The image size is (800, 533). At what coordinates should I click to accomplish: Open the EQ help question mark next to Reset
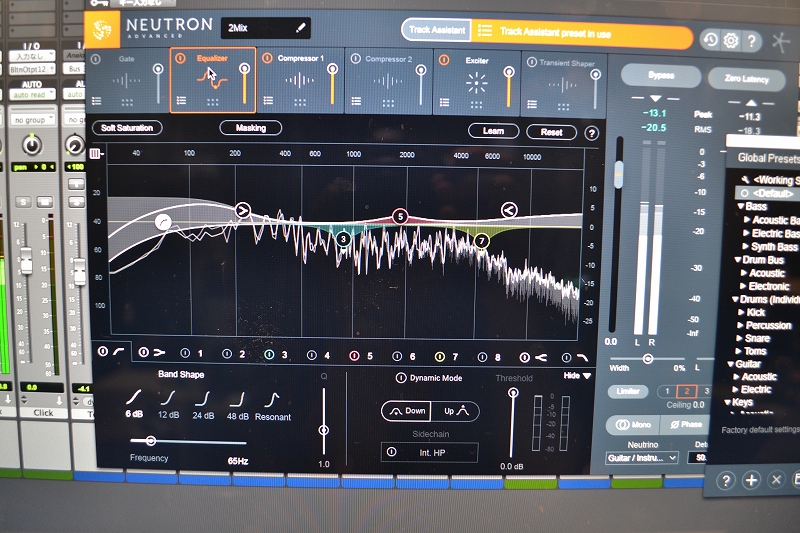pyautogui.click(x=591, y=134)
